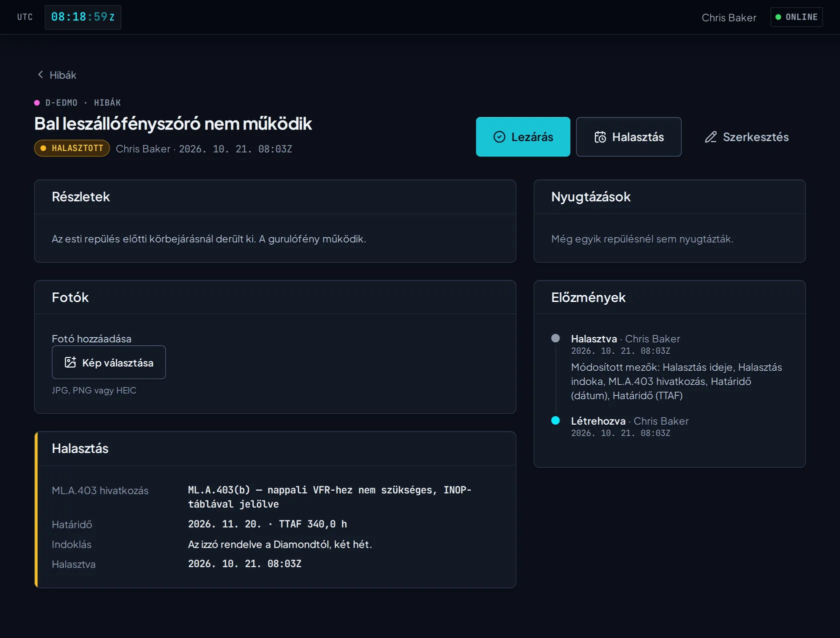Click the description text about gurulófény
The image size is (840, 638).
click(209, 239)
